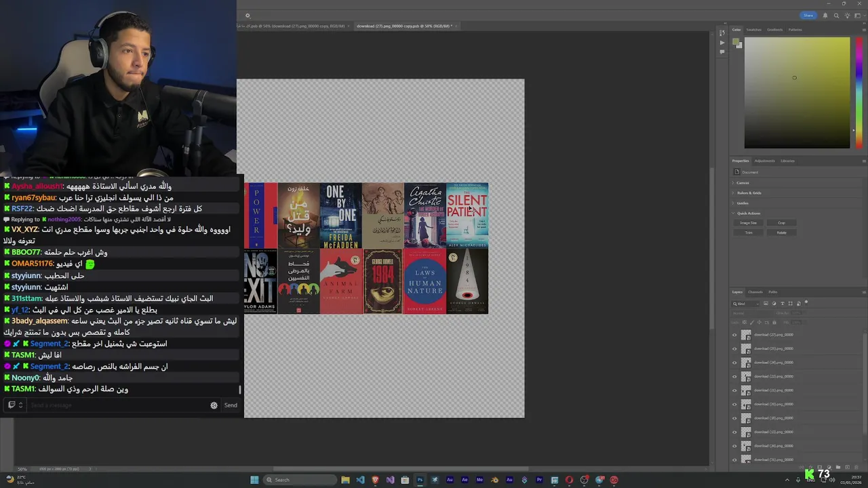This screenshot has width=868, height=488.
Task: Open the Layers panel options menu
Action: [x=863, y=292]
